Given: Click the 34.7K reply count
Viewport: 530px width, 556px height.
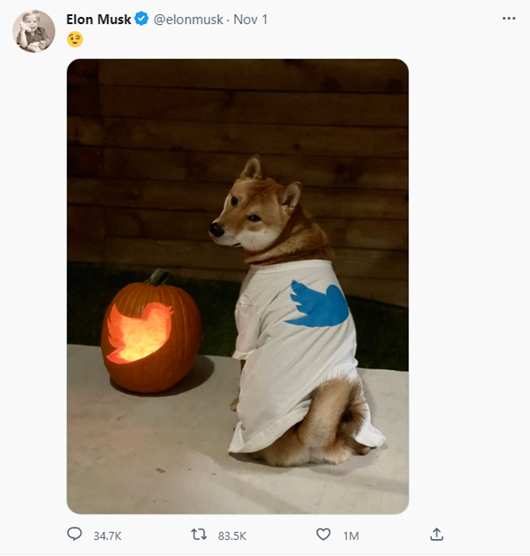Looking at the screenshot, I should pos(107,536).
